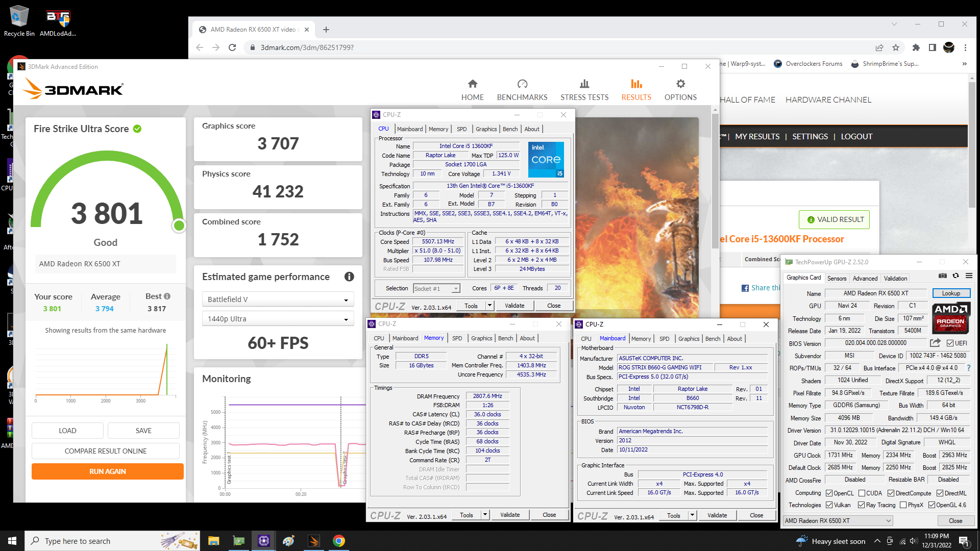Viewport: 980px width, 551px height.
Task: Open the Bench tab in the CPU-Z CPU window
Action: click(x=510, y=129)
